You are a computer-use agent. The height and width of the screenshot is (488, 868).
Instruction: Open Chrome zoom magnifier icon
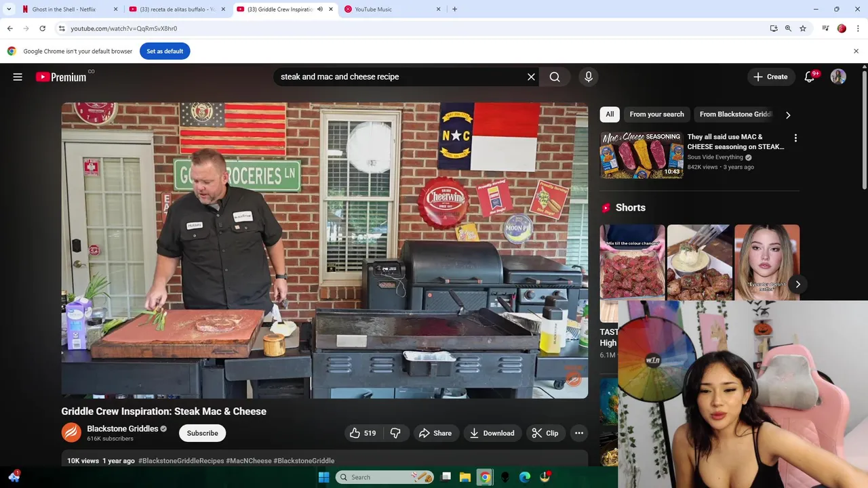788,28
